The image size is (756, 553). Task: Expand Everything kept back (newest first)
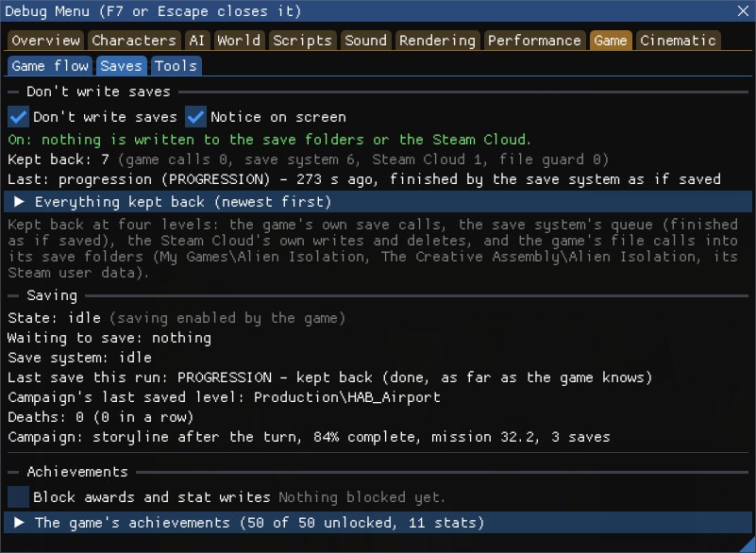[378, 202]
